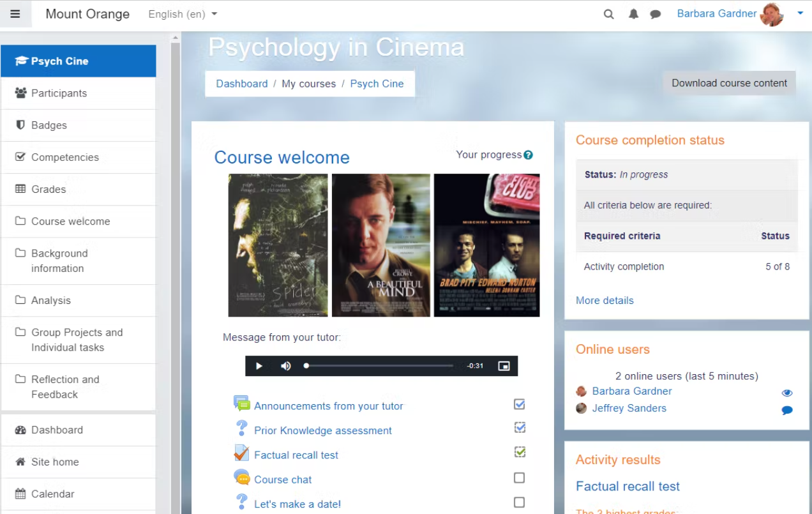This screenshot has height=514, width=812.
Task: Click the Course chat bubble icon
Action: [x=241, y=477]
